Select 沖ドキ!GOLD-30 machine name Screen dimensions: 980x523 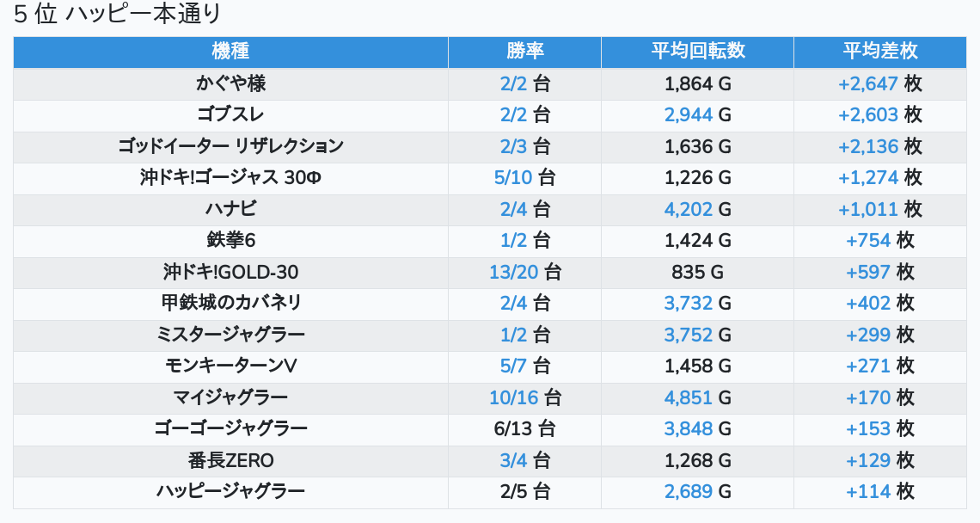tap(230, 272)
